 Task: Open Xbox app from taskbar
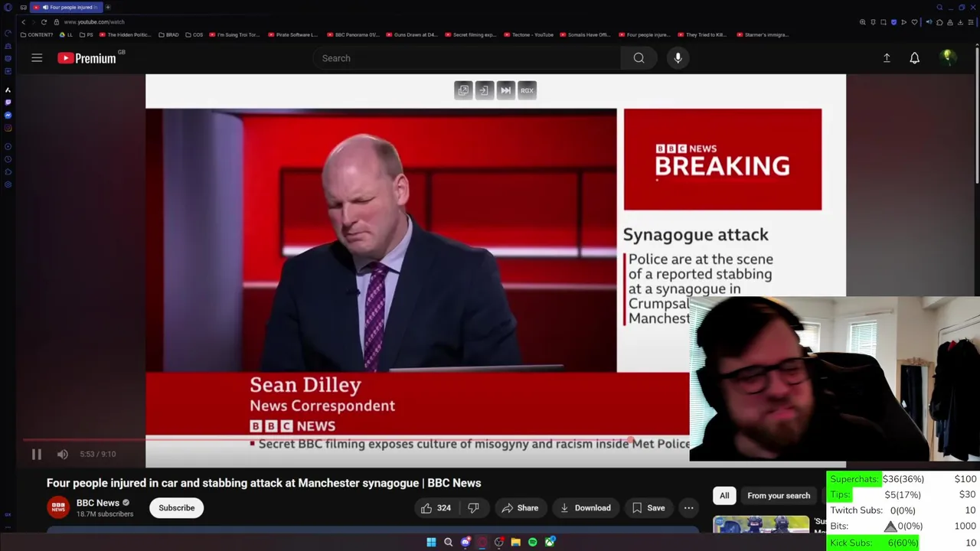coord(550,542)
